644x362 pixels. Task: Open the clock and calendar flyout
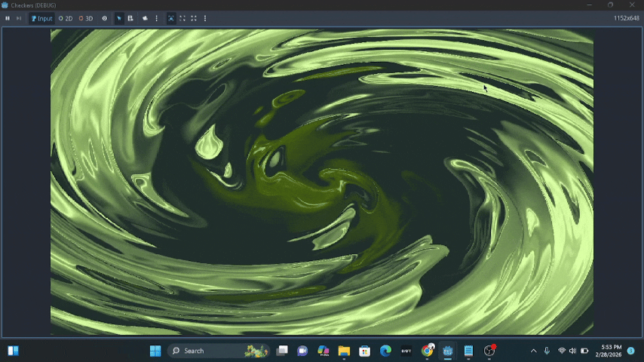tap(609, 351)
